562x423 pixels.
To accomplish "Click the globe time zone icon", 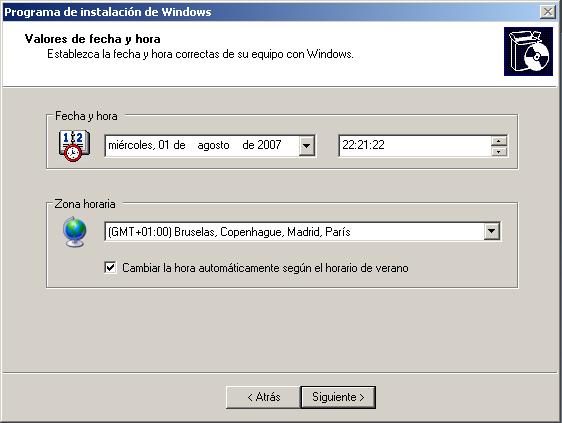I will point(75,232).
